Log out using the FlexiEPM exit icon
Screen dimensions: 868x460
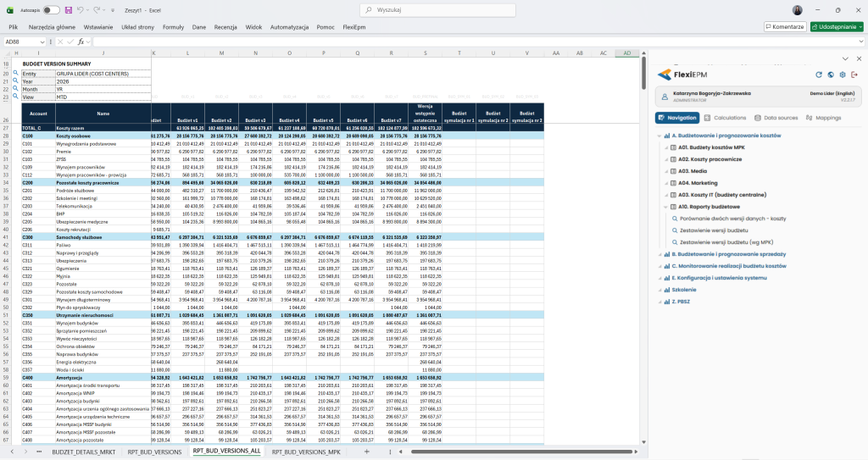pyautogui.click(x=854, y=75)
